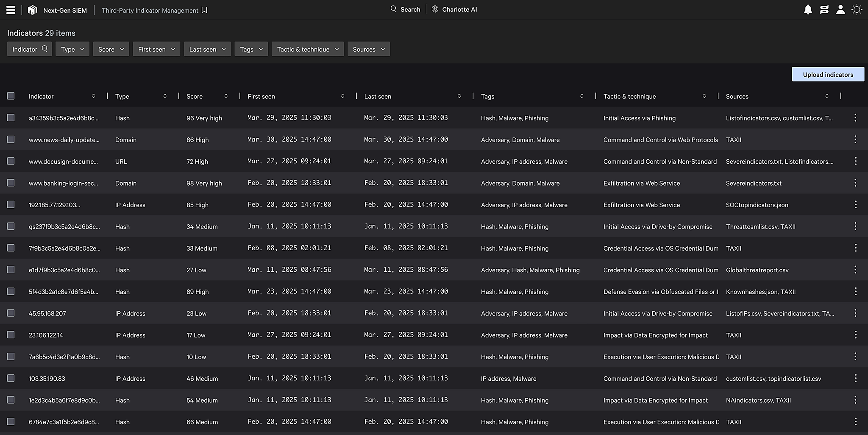
Task: Tick the checkbox for 23.106.122.14 row
Action: [x=11, y=335]
